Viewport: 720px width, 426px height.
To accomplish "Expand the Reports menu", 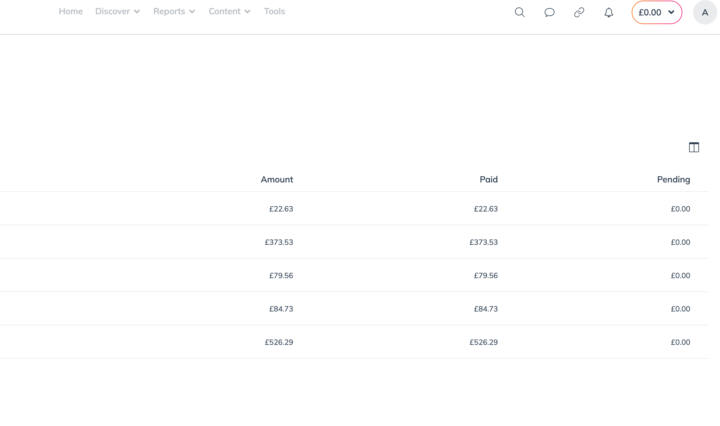I will point(174,11).
